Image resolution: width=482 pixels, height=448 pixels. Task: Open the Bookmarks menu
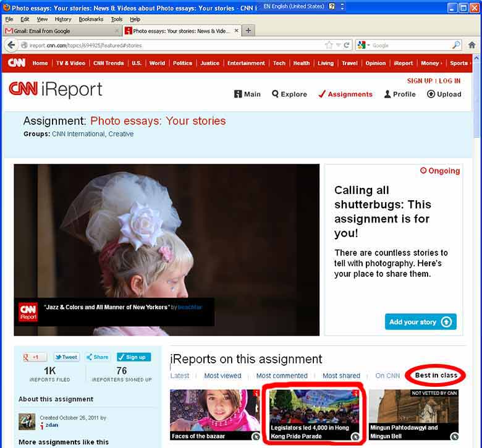pos(91,19)
